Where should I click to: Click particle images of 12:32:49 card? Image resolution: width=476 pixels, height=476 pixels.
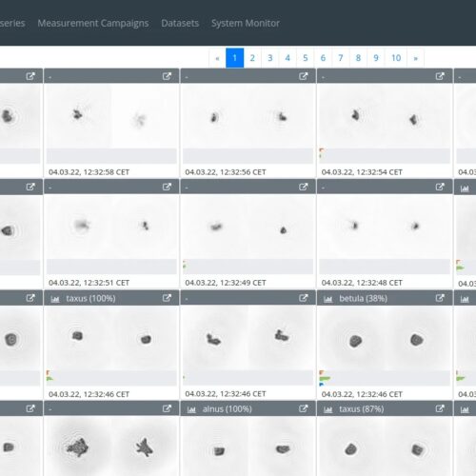click(x=248, y=227)
